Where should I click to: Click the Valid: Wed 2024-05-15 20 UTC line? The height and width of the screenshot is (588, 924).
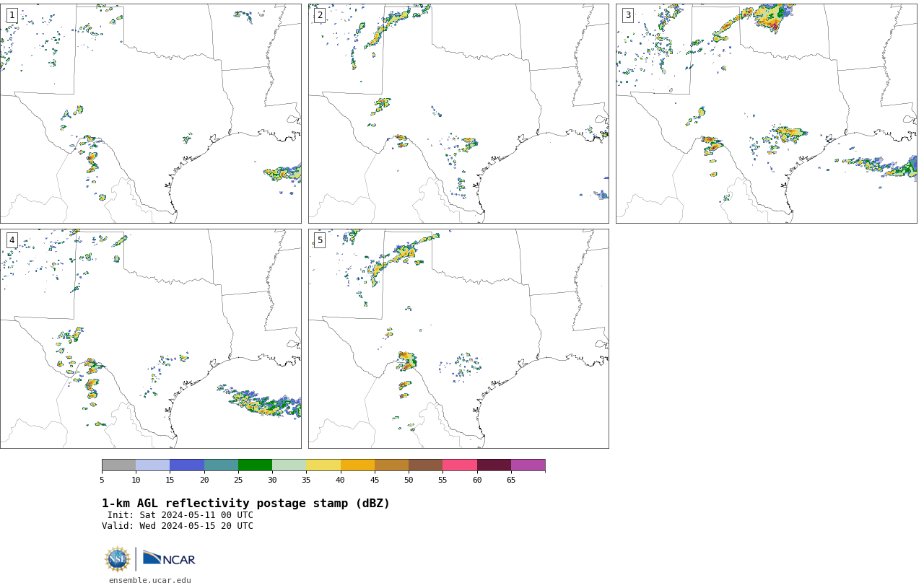coord(178,526)
